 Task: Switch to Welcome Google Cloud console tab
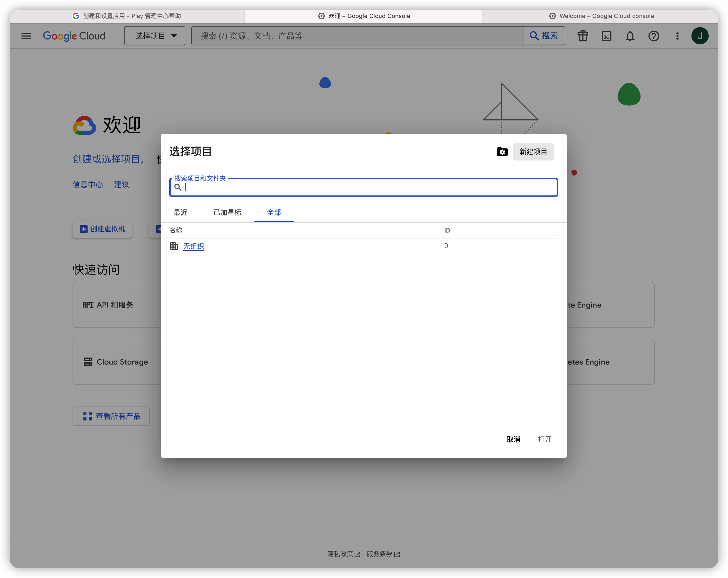(601, 16)
